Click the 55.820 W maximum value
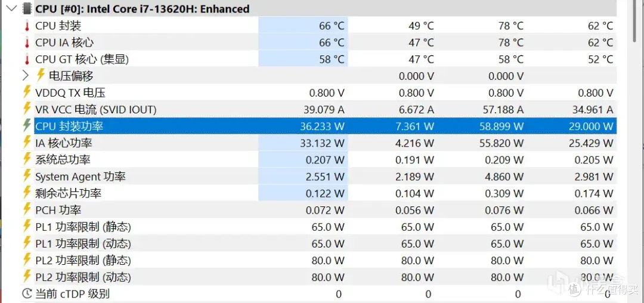 (x=502, y=143)
